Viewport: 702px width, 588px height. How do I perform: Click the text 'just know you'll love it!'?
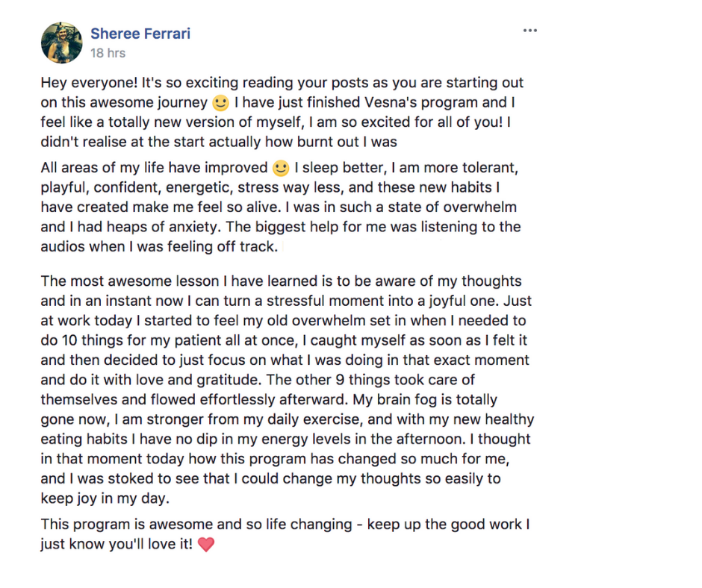tap(117, 544)
